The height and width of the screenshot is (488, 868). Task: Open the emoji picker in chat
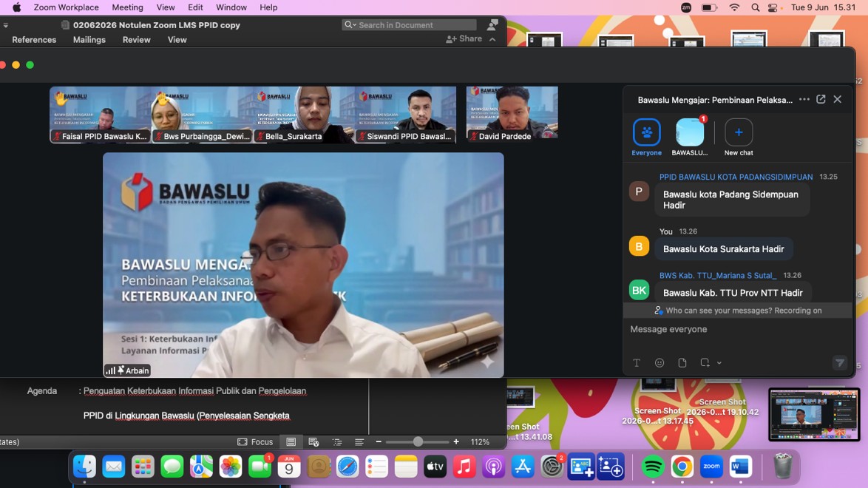tap(660, 363)
